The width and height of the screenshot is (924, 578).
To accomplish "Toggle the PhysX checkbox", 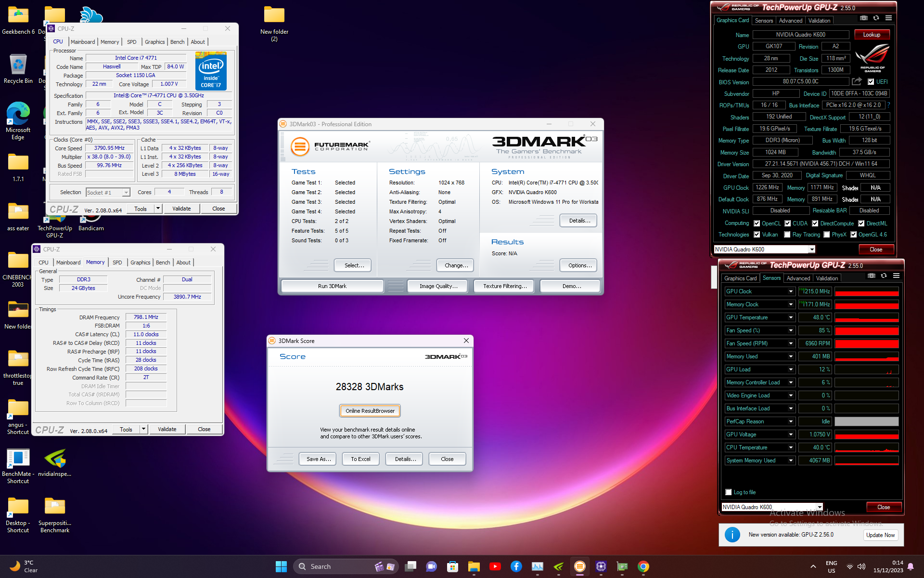I will click(x=826, y=235).
